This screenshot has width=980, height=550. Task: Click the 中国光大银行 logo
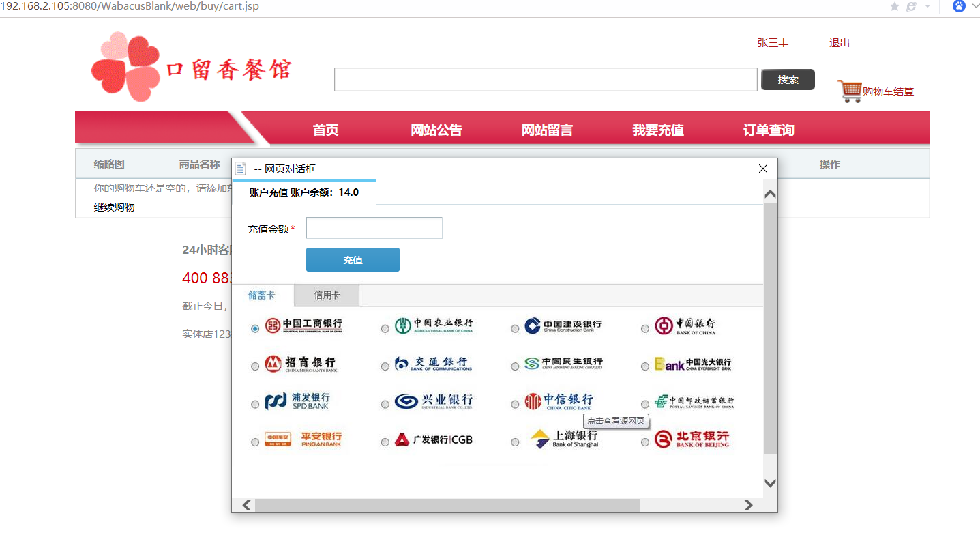coord(693,364)
